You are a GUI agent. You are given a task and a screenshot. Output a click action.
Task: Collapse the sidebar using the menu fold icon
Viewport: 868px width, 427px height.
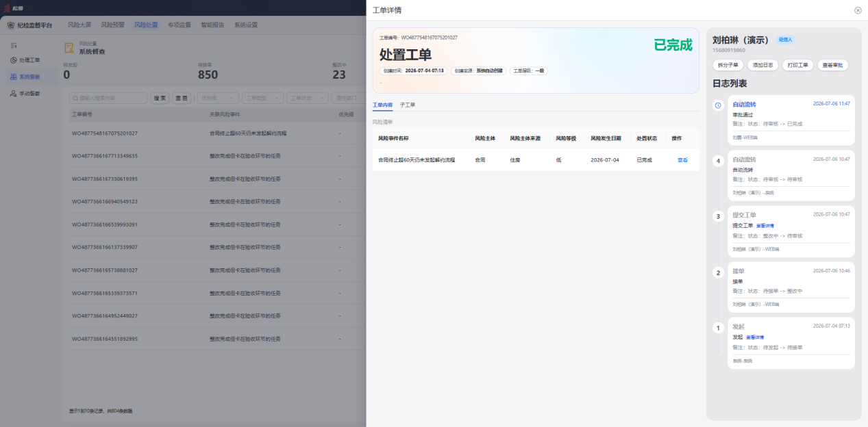pyautogui.click(x=13, y=45)
